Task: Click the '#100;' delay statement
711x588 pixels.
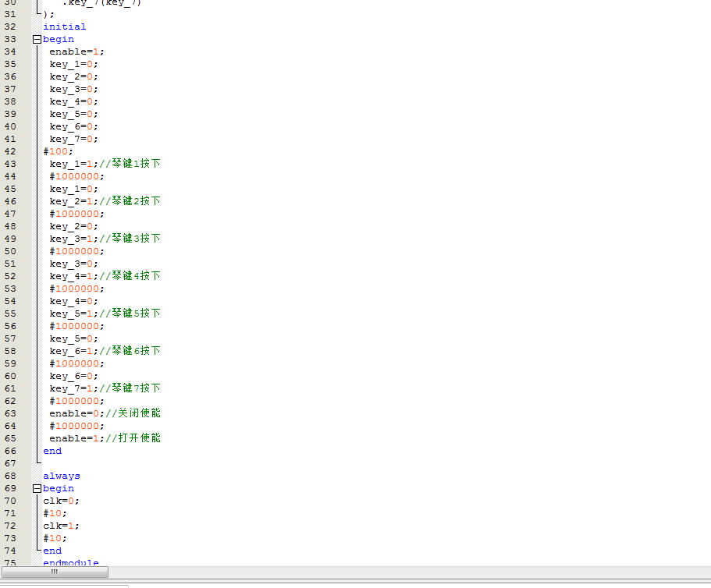Action: 58,151
